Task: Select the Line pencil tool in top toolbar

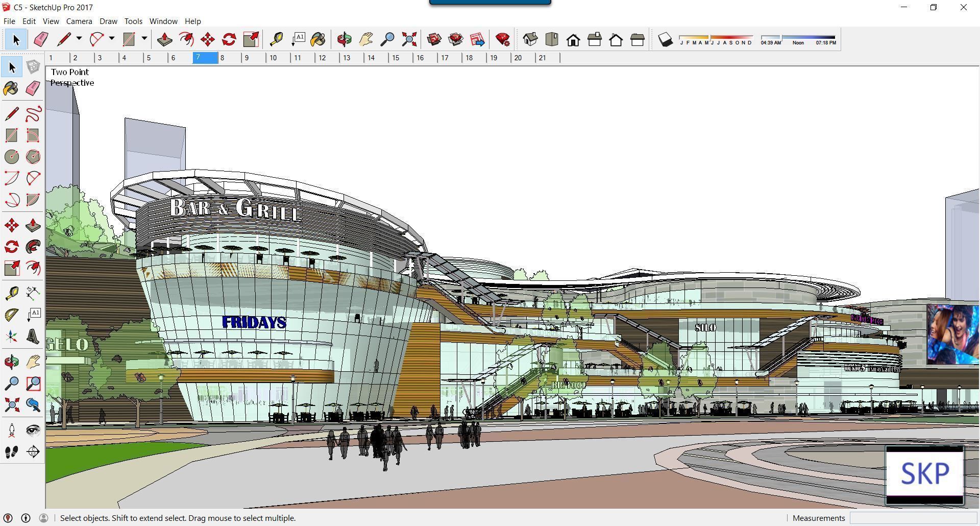Action: click(x=64, y=39)
